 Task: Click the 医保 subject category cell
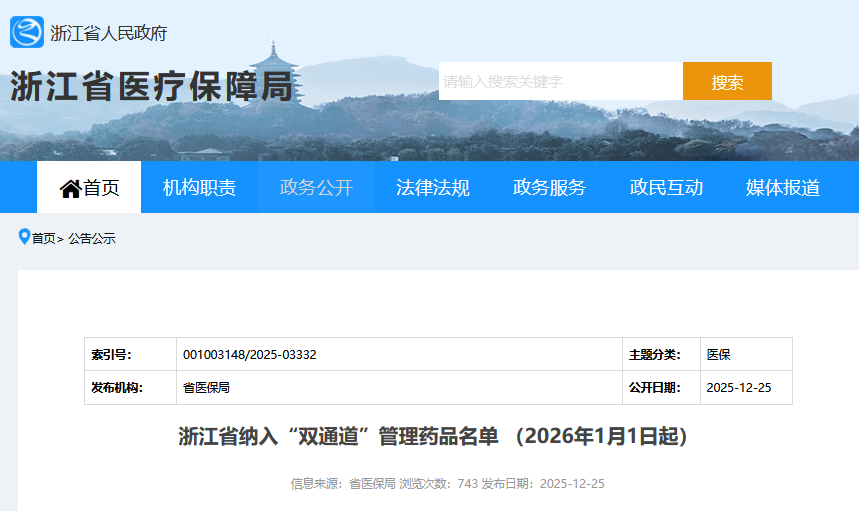(719, 354)
